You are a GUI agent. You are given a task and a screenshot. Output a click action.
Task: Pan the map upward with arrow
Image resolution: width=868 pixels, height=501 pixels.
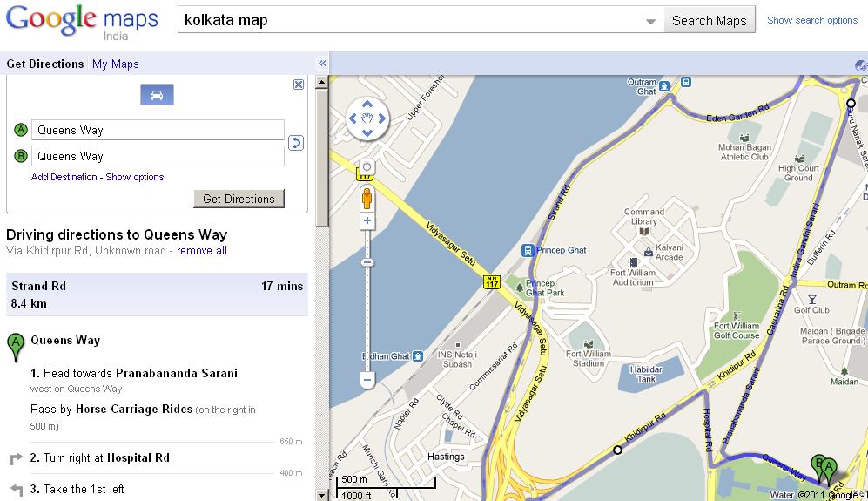367,104
